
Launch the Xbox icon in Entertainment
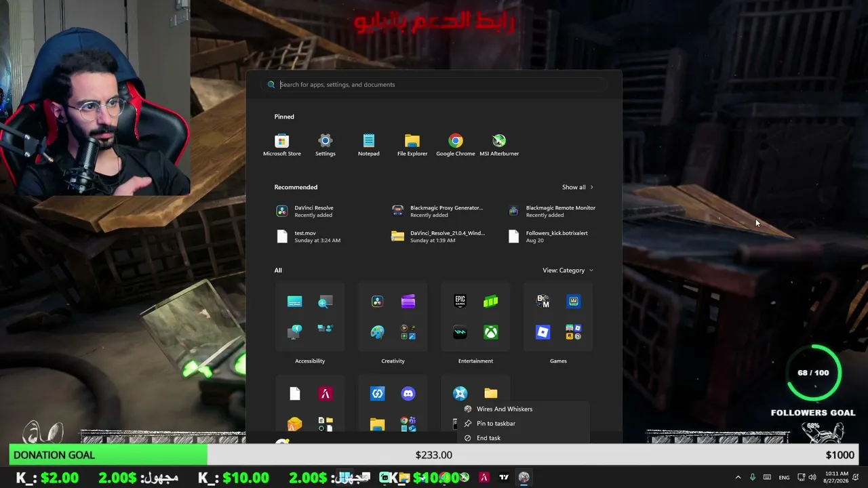[x=491, y=332]
